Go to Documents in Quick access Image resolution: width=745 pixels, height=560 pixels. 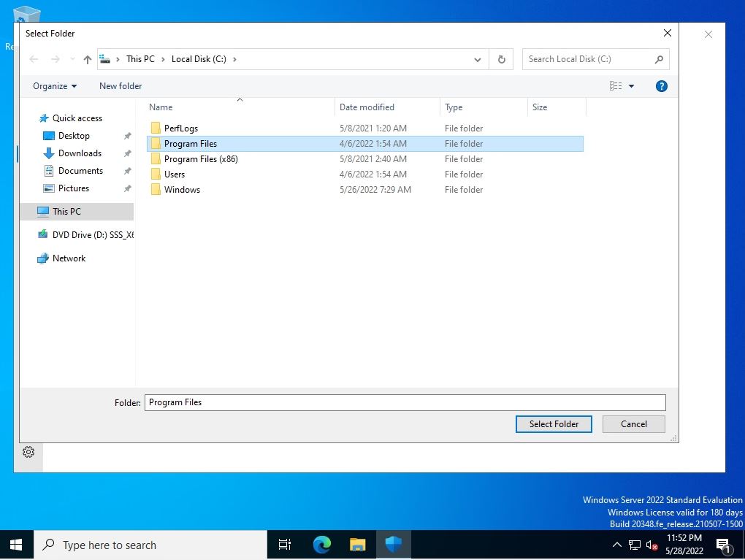pos(80,171)
